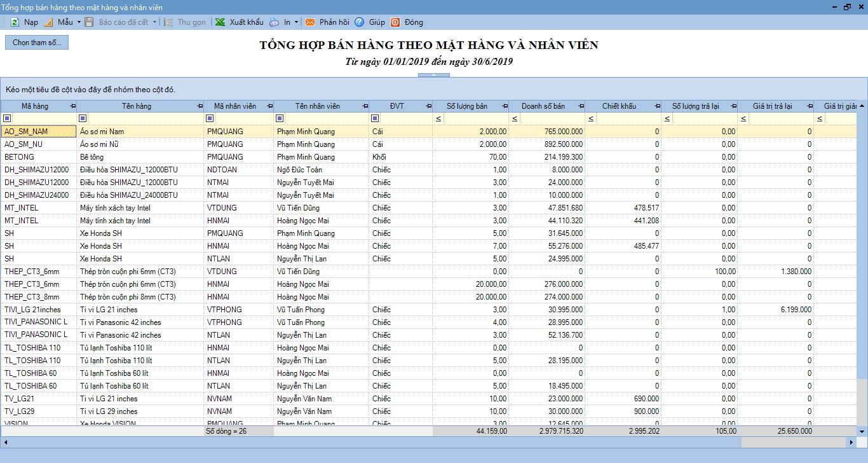Viewport: 868px width, 463px height.
Task: Open the Báo cáo đã cất dropdown arrow
Action: [154, 22]
